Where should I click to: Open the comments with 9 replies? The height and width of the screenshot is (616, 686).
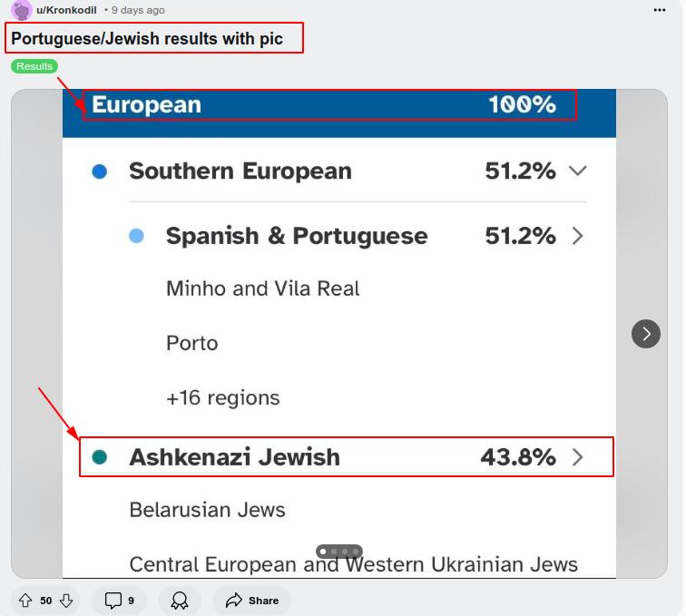pyautogui.click(x=119, y=601)
